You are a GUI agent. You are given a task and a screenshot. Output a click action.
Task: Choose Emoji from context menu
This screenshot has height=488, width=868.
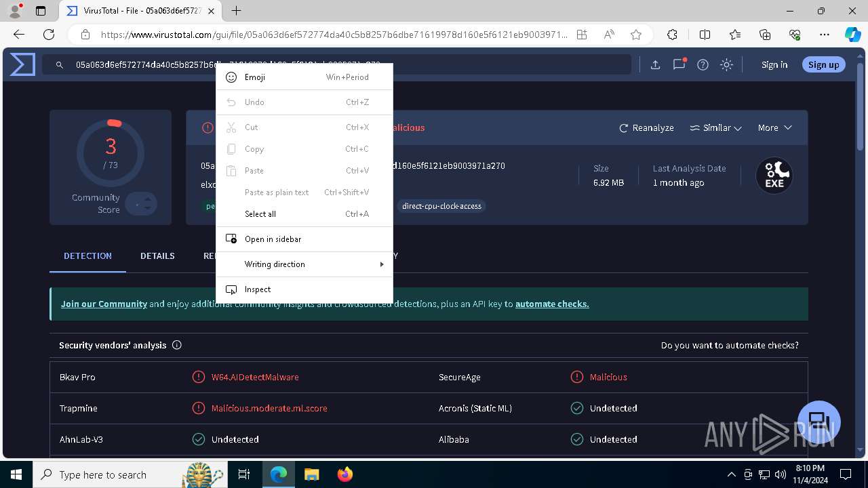(304, 77)
